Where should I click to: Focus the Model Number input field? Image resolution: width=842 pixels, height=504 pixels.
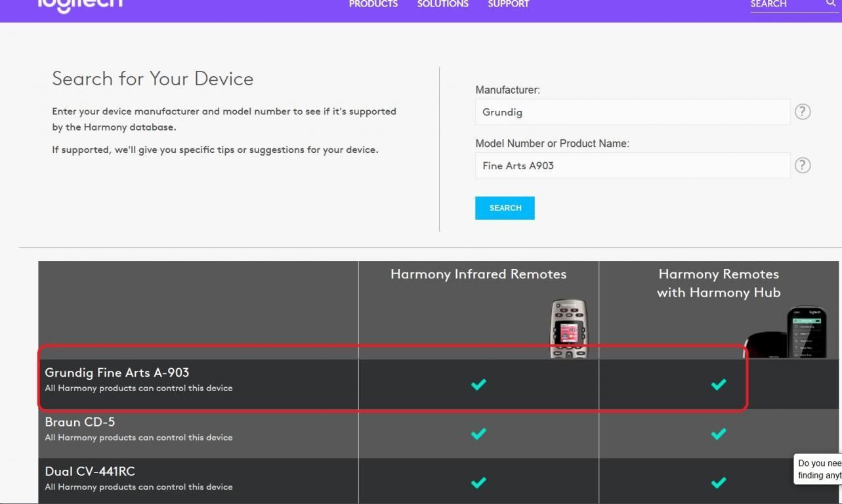tap(633, 165)
